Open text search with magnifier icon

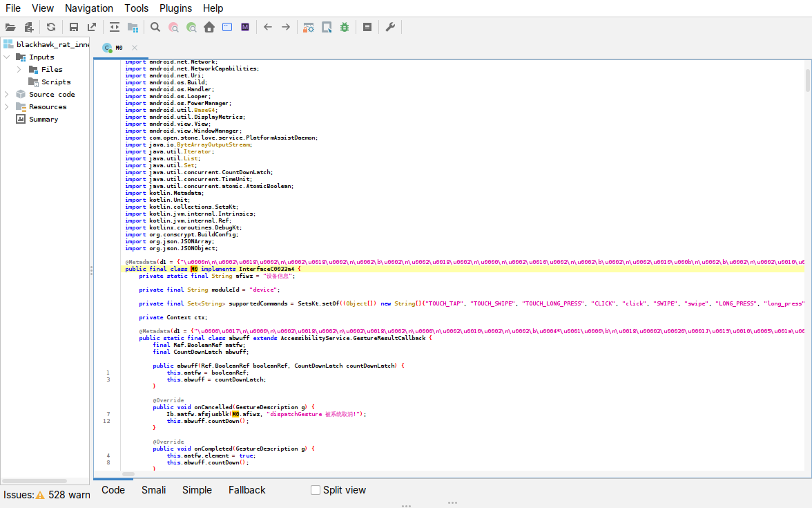tap(155, 28)
